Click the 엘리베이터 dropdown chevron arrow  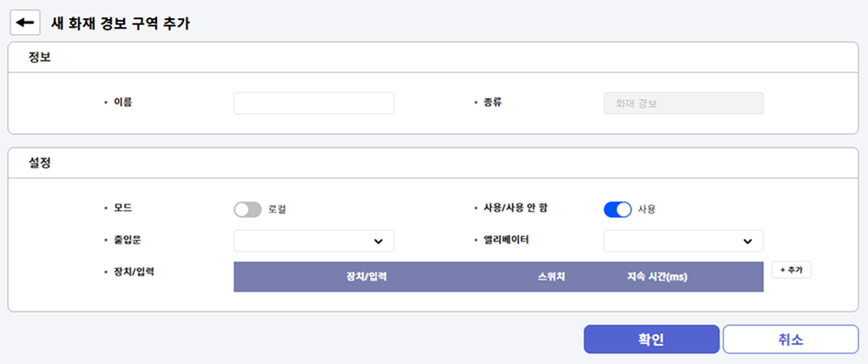coord(747,241)
